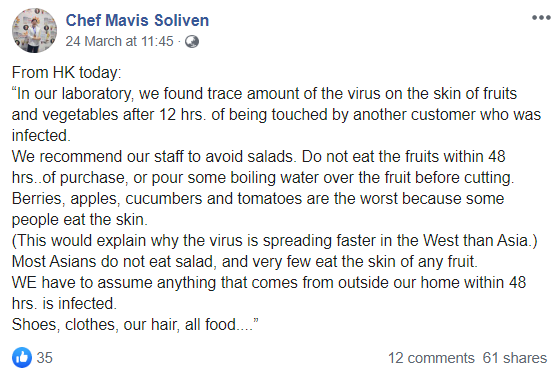
Task: Open the 24 March at 11:45 timestamp
Action: tap(119, 41)
